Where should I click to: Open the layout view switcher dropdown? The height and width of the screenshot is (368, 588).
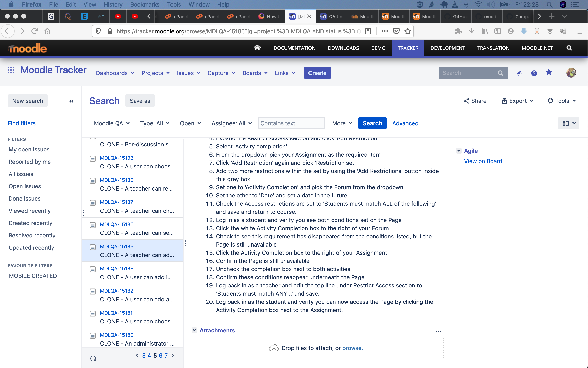click(x=569, y=123)
